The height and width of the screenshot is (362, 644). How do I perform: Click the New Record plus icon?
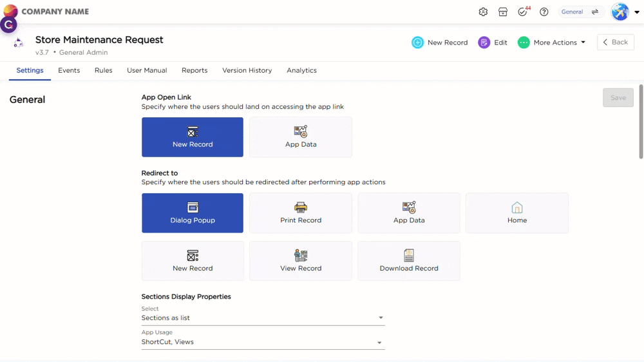418,43
